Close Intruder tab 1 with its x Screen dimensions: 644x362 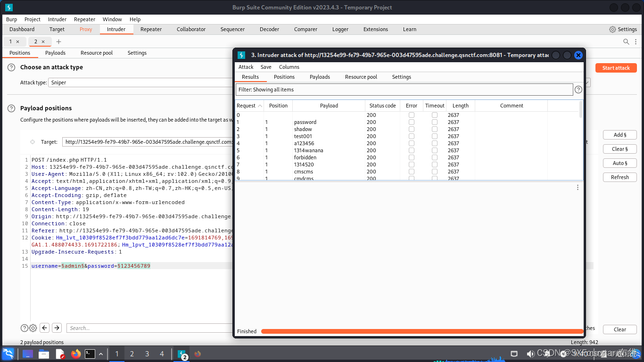pos(18,41)
